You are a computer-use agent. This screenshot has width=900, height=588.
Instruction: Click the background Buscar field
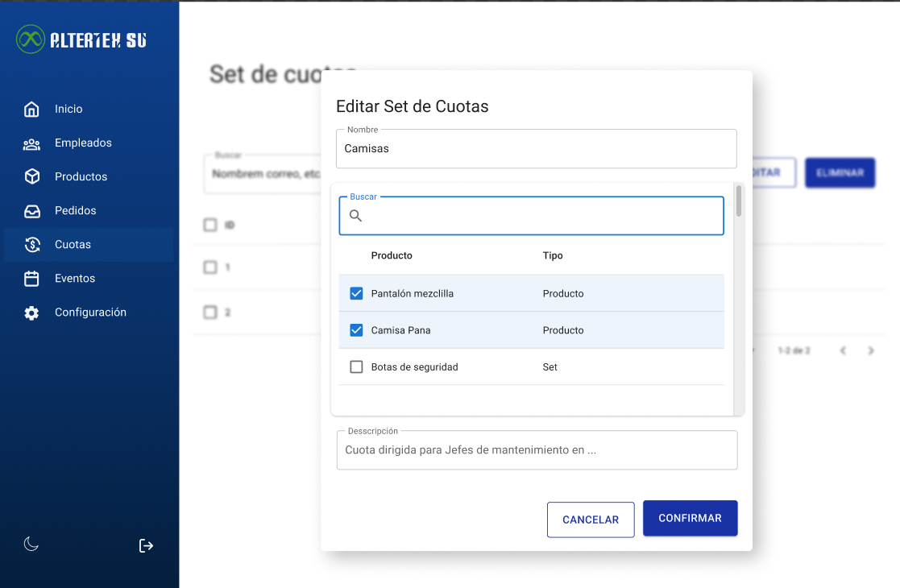tap(263, 174)
